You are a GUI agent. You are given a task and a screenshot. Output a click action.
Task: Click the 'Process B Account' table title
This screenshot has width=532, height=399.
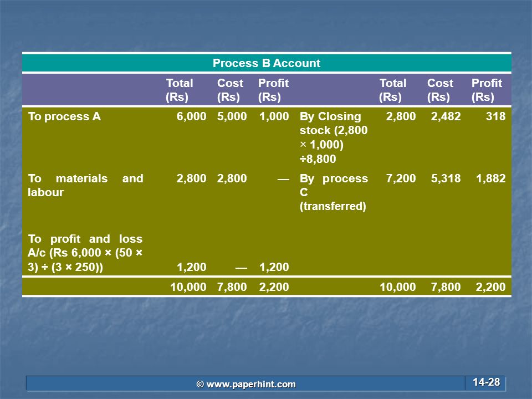(x=267, y=63)
